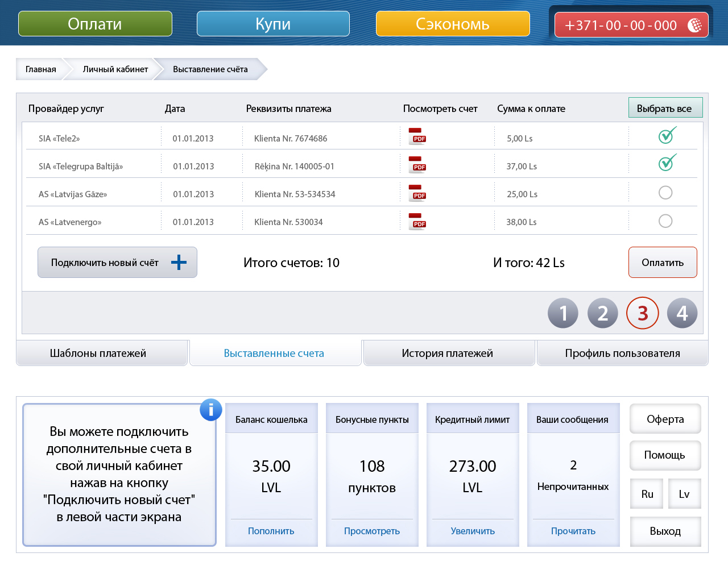Open PDF invoice for SIA Tele2
The height and width of the screenshot is (582, 728).
(417, 136)
